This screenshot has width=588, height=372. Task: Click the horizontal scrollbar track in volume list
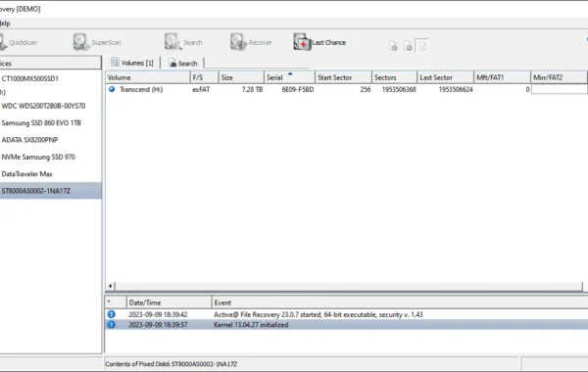349,286
